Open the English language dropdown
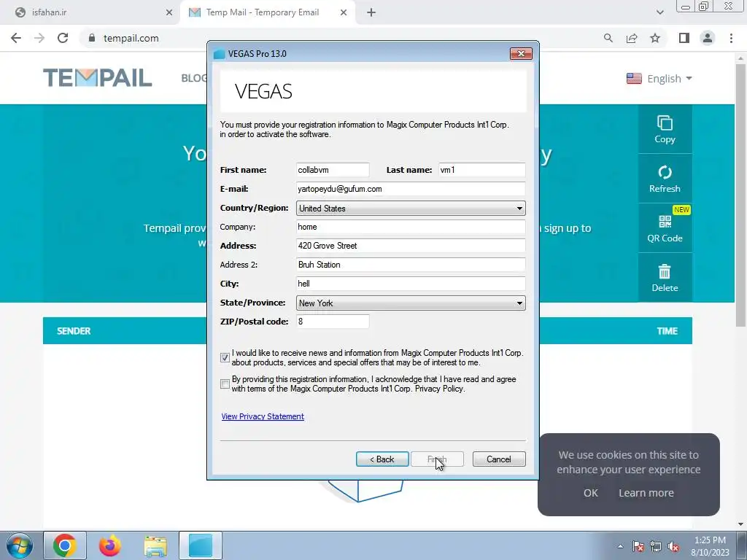The height and width of the screenshot is (560, 747). 659,79
